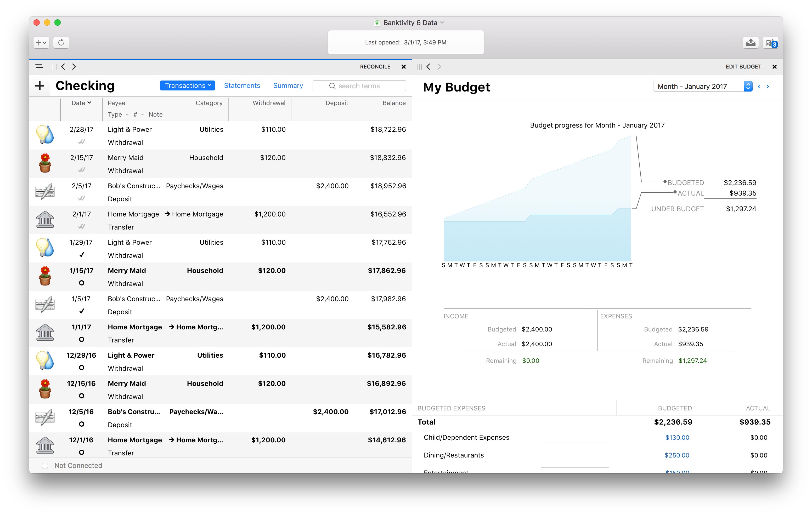This screenshot has width=812, height=515.
Task: Open the add (+) dropdown in the toolbar
Action: [41, 42]
